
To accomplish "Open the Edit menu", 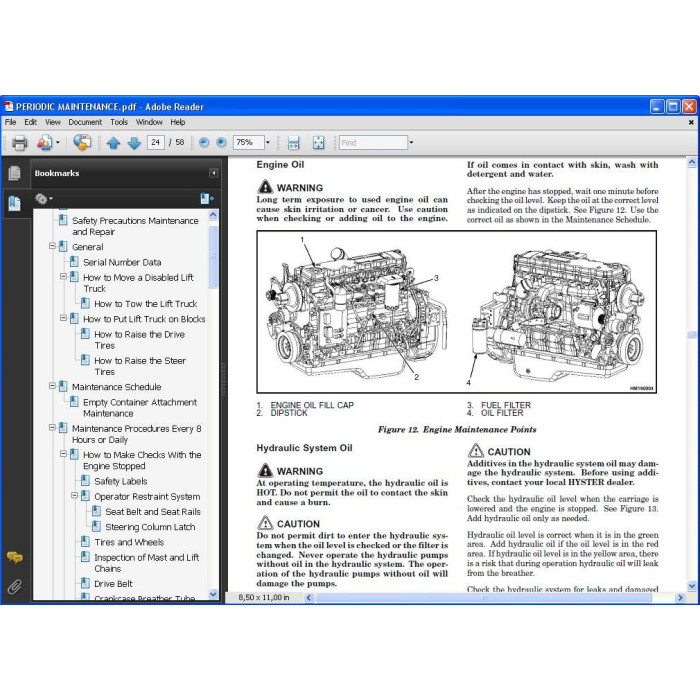I will coord(30,122).
